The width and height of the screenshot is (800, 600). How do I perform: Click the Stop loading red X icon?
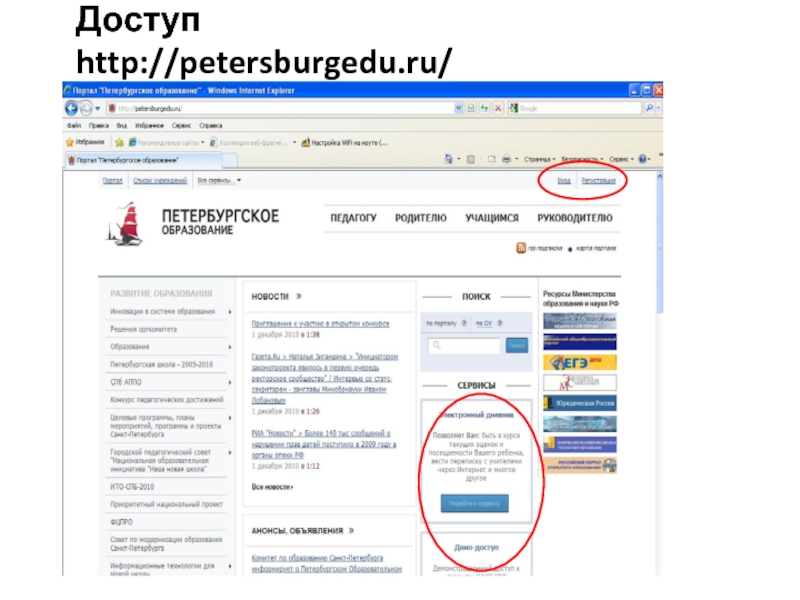498,108
